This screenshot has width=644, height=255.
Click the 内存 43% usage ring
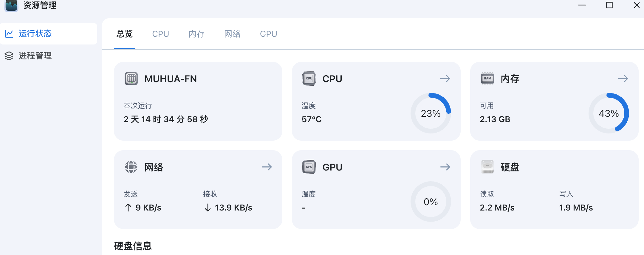click(x=609, y=113)
